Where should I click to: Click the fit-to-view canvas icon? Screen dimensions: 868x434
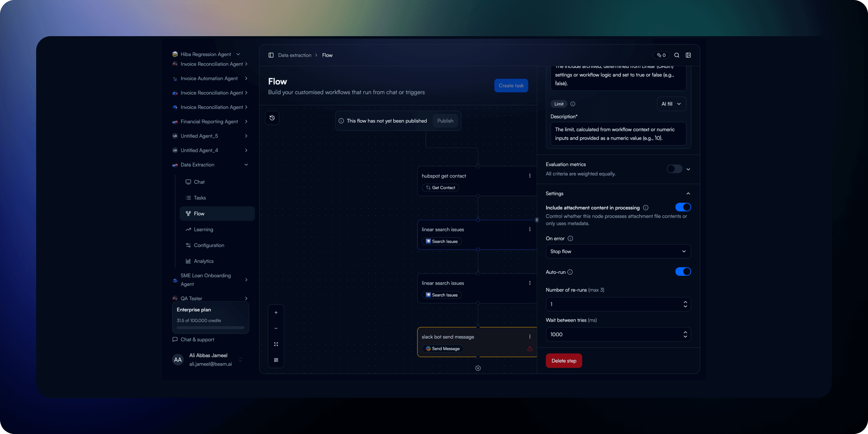[x=276, y=344]
